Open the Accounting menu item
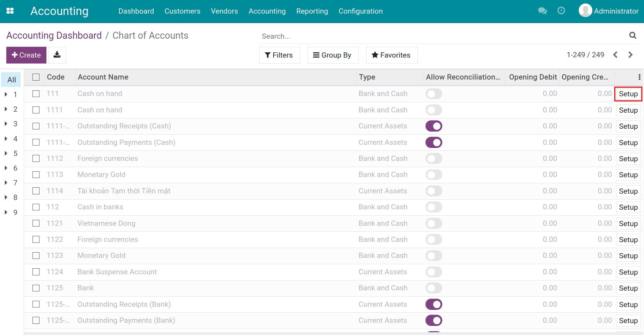The width and height of the screenshot is (644, 335). (267, 11)
